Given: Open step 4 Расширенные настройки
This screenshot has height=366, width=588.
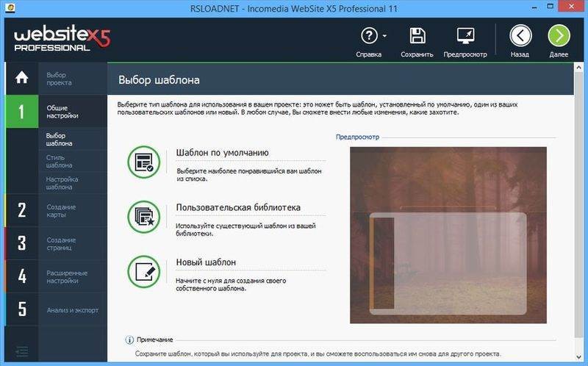Looking at the screenshot, I should point(66,276).
